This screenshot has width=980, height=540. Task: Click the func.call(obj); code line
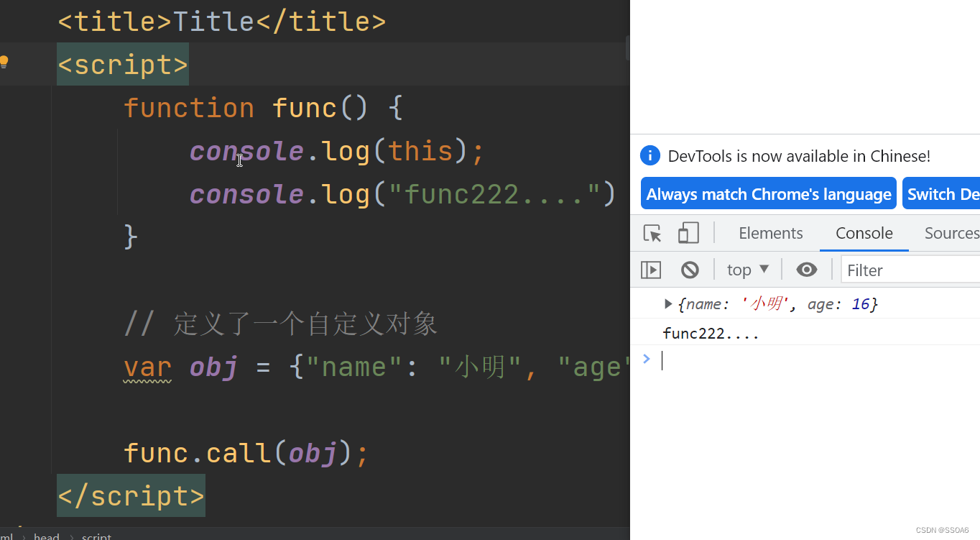pyautogui.click(x=246, y=453)
